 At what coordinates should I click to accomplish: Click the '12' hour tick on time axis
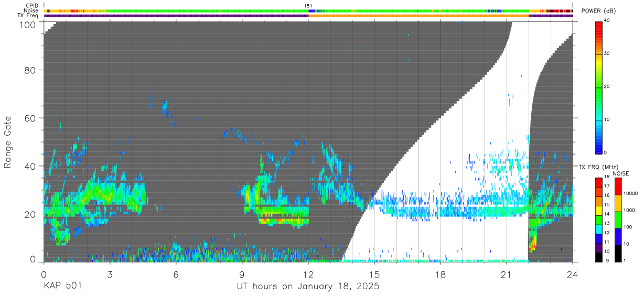tap(308, 275)
